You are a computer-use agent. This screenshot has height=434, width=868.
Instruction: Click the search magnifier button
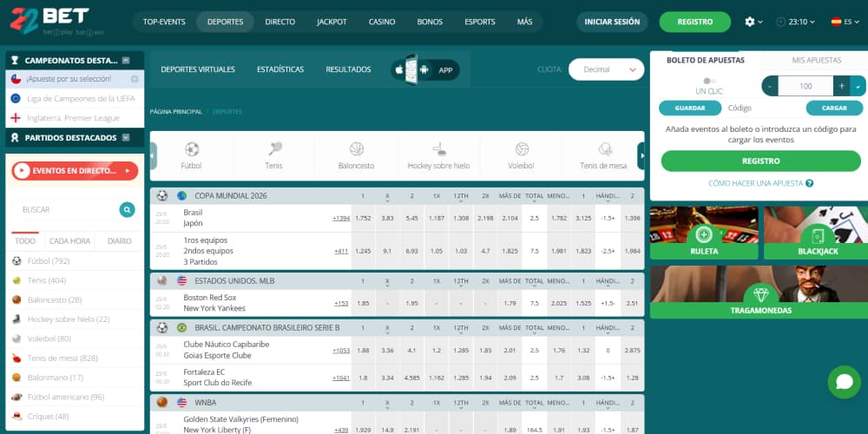coord(127,210)
